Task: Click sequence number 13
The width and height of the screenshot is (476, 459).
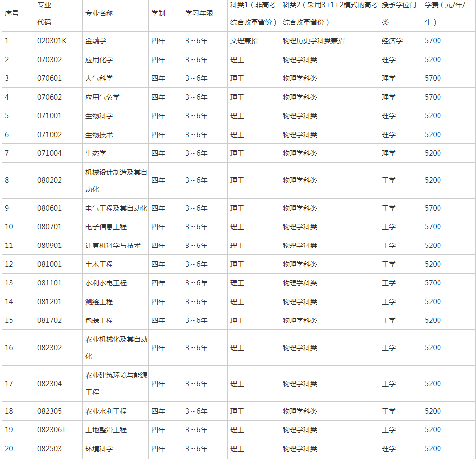Action: pyautogui.click(x=9, y=283)
